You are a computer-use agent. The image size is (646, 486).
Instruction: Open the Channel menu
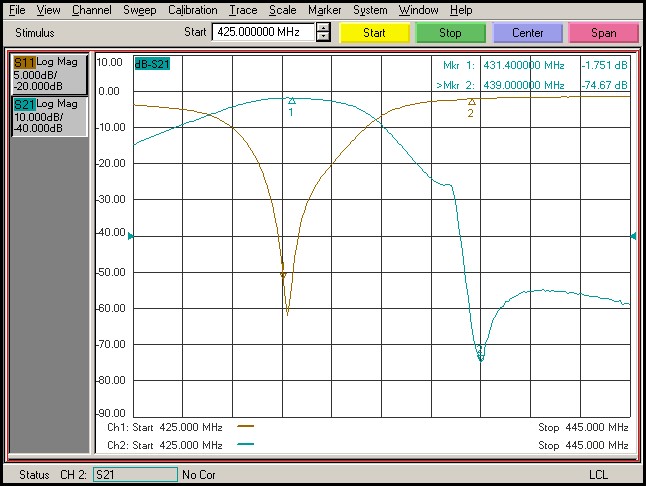coord(91,10)
